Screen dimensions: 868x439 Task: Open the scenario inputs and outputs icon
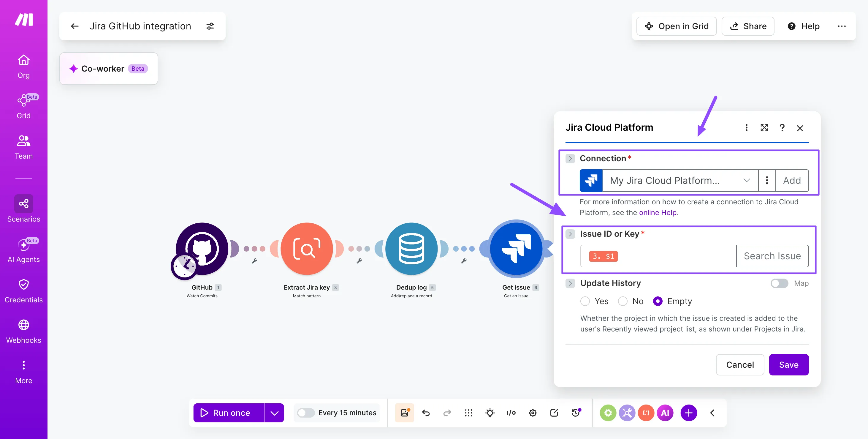(x=511, y=413)
